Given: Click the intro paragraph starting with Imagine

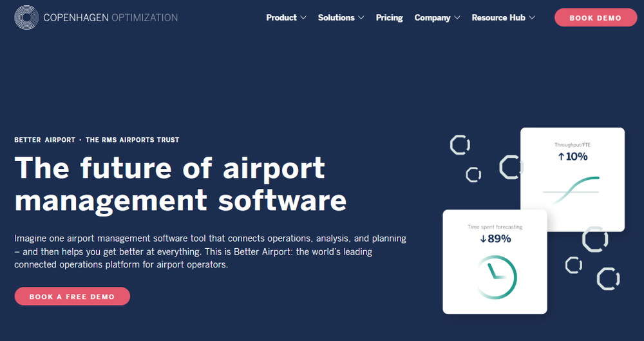Looking at the screenshot, I should pos(211,251).
